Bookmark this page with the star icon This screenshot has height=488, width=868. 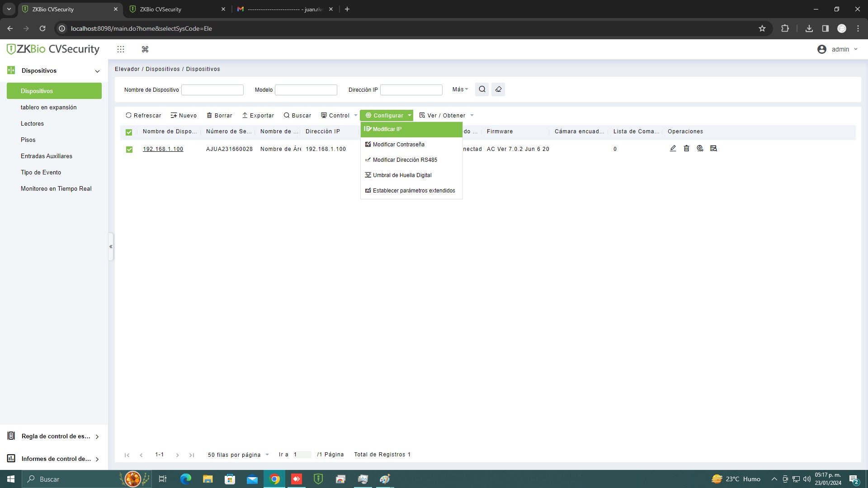pyautogui.click(x=762, y=28)
